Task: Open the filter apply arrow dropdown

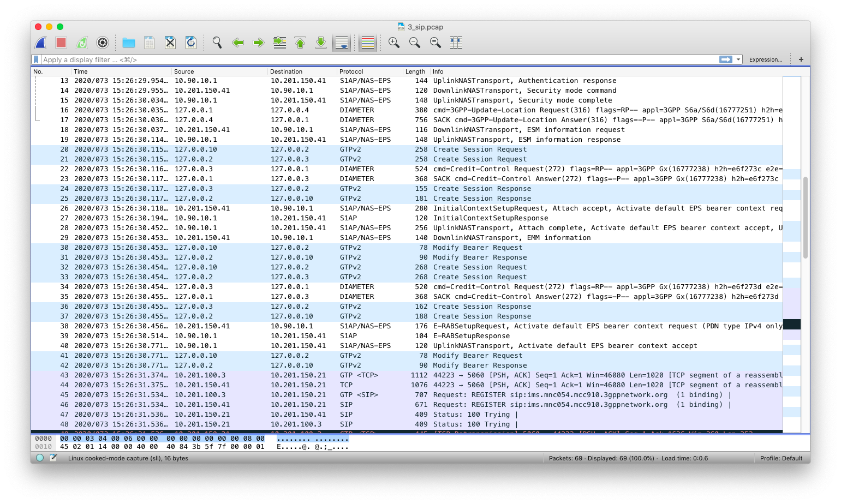Action: 738,59
